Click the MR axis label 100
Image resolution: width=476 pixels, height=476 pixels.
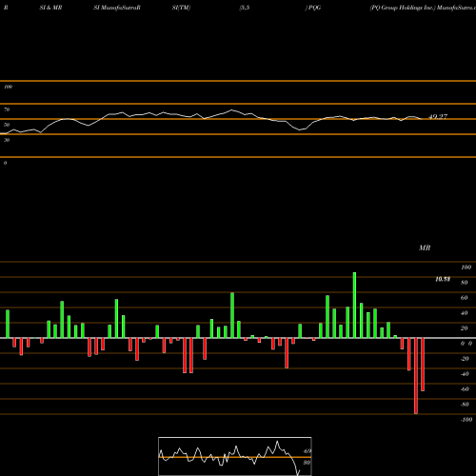[x=466, y=268]
